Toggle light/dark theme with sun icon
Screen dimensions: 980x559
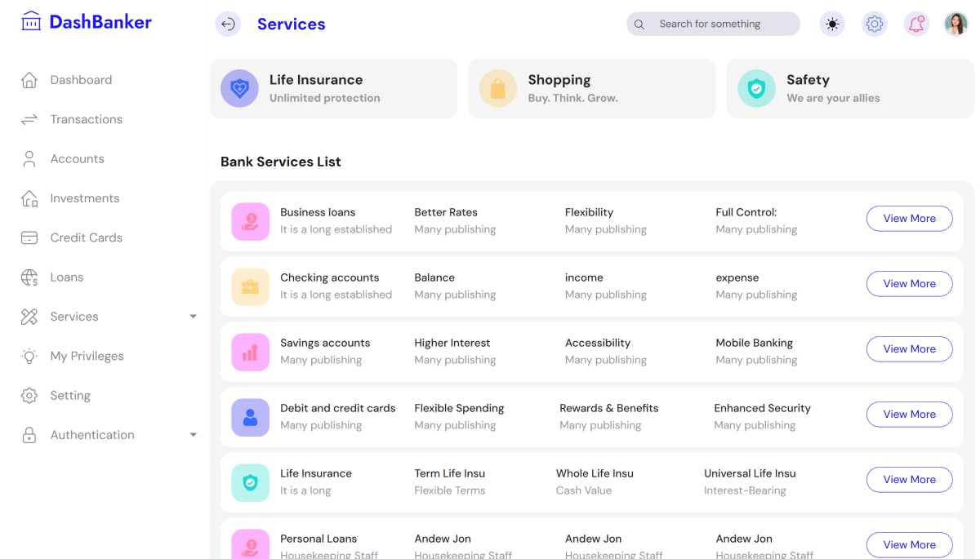832,24
